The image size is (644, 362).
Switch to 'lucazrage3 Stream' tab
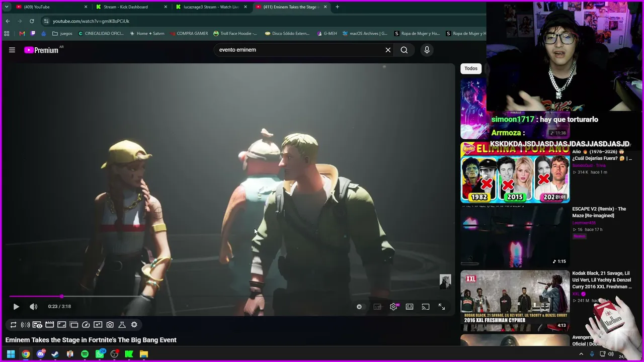tap(212, 7)
